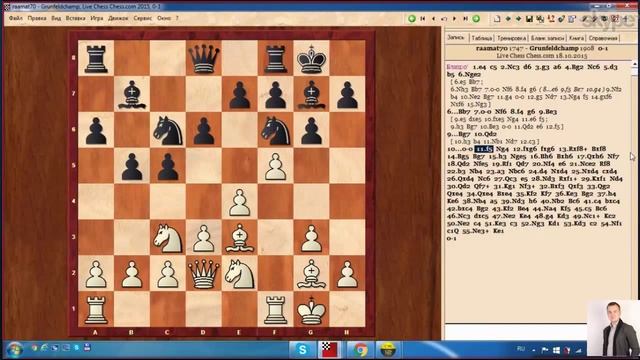Select the white pawn on f5

click(276, 166)
